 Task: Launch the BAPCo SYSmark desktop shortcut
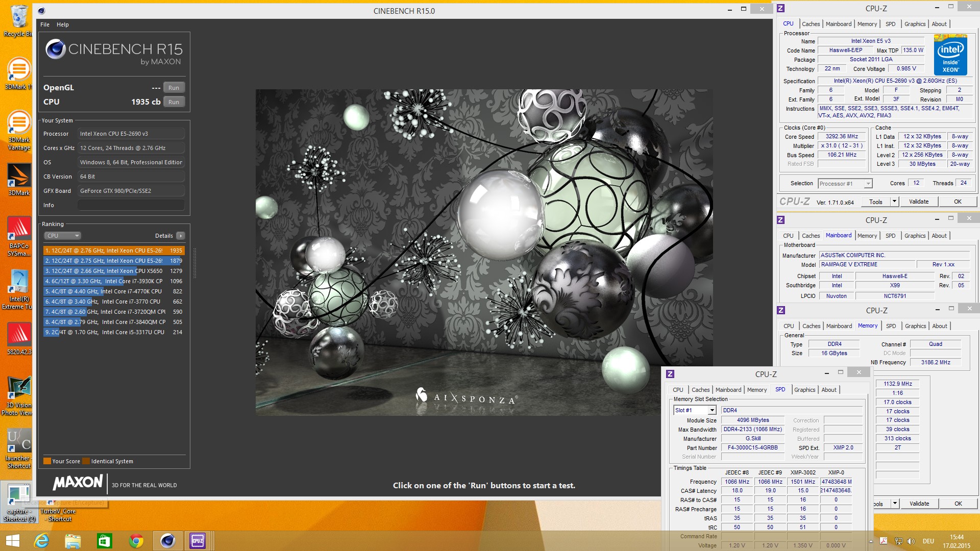pyautogui.click(x=18, y=236)
